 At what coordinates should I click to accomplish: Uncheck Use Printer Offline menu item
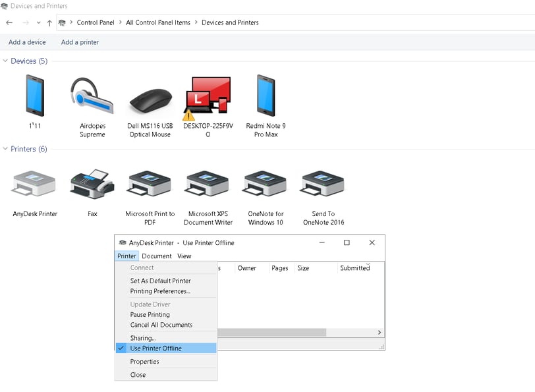[x=166, y=349]
